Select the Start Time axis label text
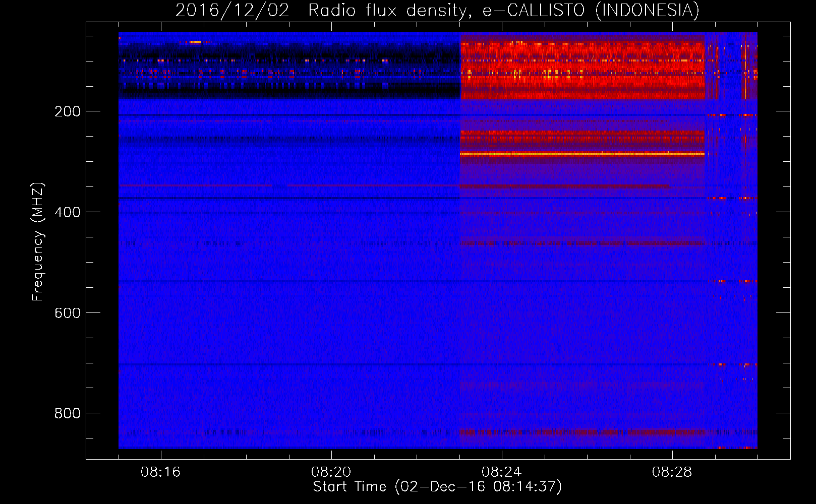 [x=437, y=487]
